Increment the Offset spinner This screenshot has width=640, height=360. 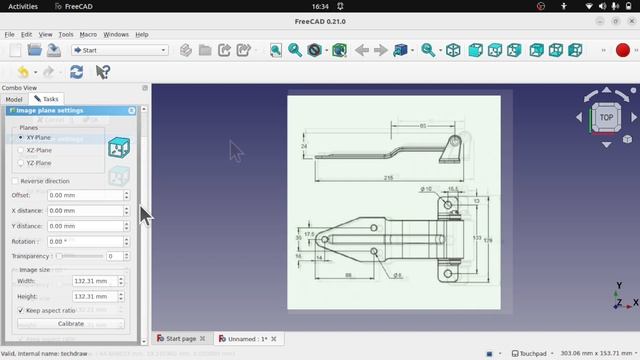[127, 193]
